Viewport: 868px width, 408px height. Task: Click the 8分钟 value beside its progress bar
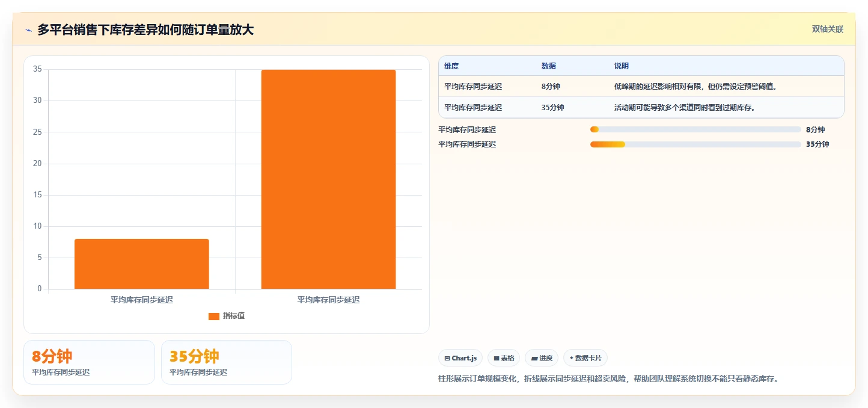click(x=816, y=129)
